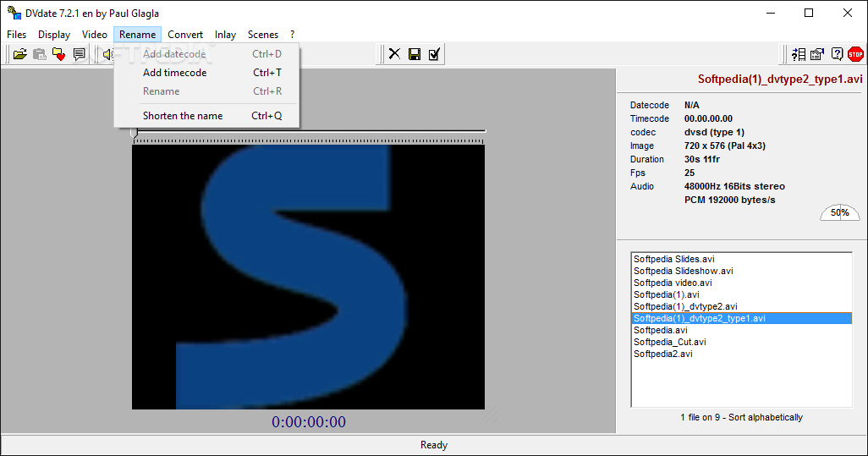
Task: Click the Fps 25 value
Action: click(x=689, y=173)
